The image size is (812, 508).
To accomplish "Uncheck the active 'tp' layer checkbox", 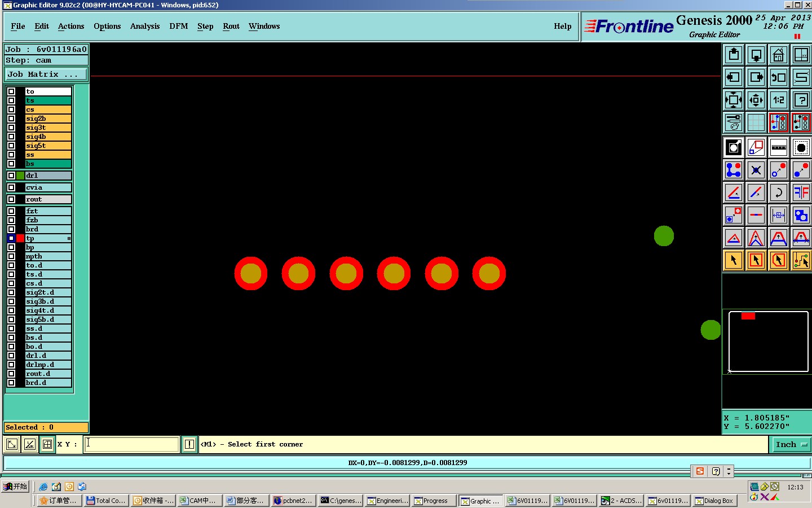I will [x=11, y=238].
